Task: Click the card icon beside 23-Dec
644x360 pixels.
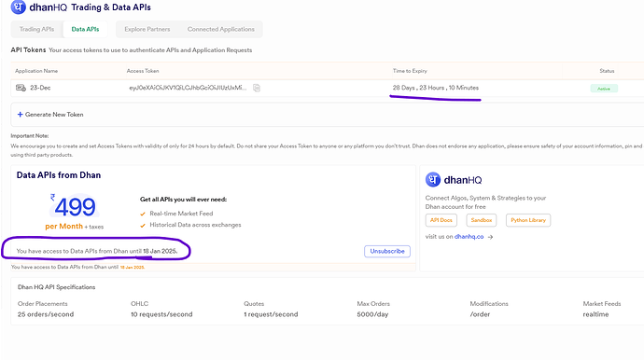Action: point(21,88)
